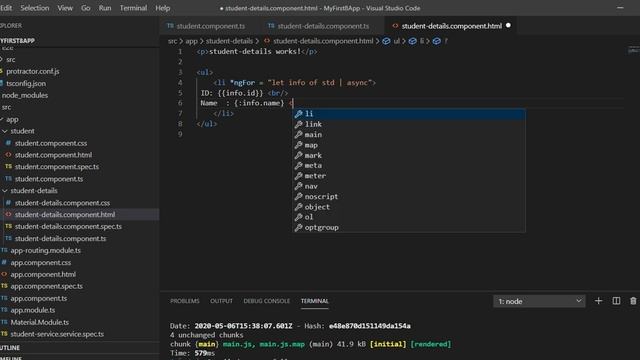Choose 'mark' autocomplete suggestion
640x360 pixels.
click(409, 155)
